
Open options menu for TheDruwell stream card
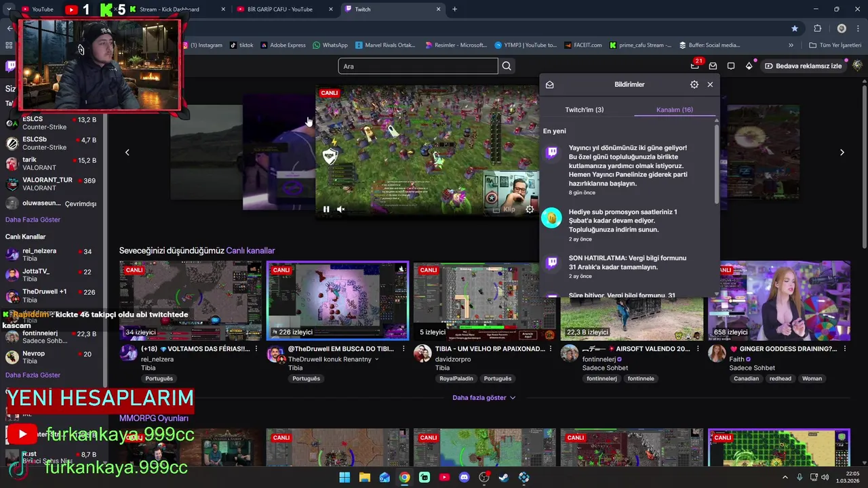point(403,349)
